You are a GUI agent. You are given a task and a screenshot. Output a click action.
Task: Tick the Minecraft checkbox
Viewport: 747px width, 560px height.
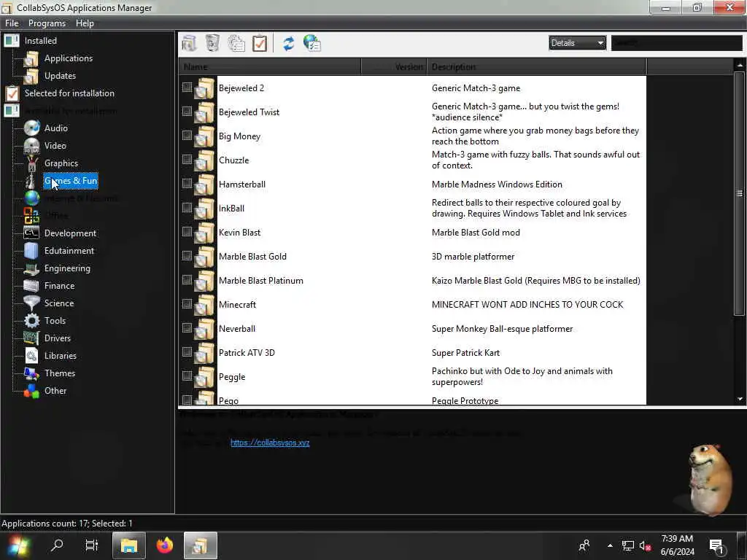coord(187,303)
